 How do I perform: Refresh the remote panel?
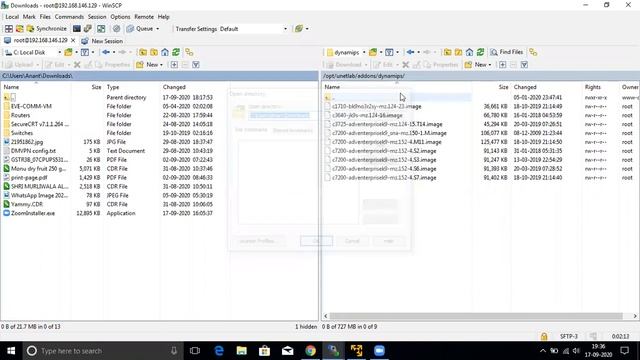[480, 52]
